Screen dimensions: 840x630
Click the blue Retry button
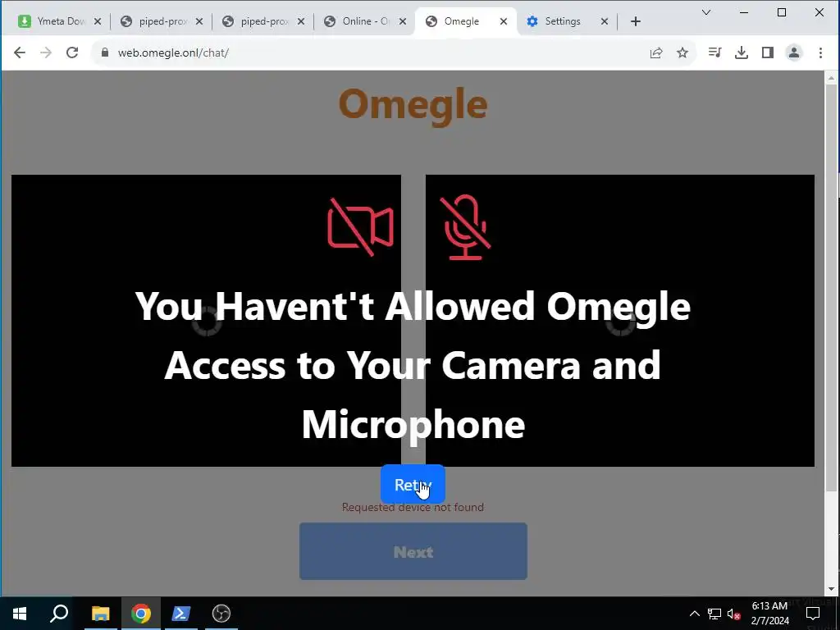(413, 484)
